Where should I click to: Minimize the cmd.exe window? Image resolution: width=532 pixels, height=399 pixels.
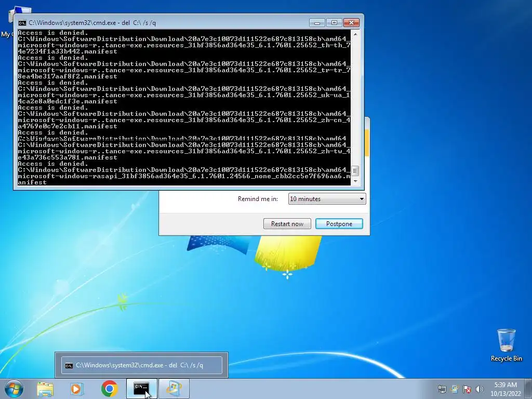[x=317, y=23]
